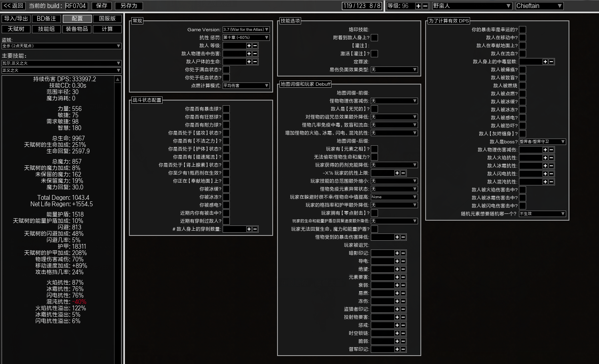Image resolution: width=599 pixels, height=364 pixels.
Task: Click minus icon for 督军印记
Action: tap(403, 349)
